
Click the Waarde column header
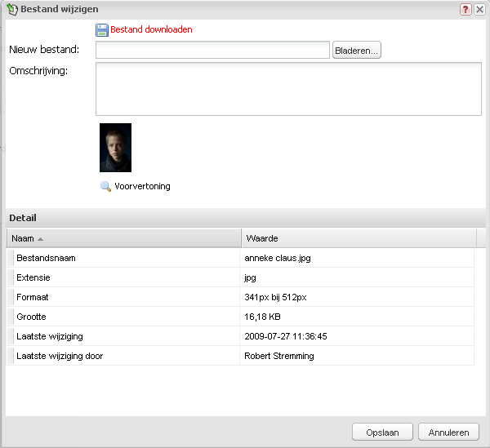point(359,238)
